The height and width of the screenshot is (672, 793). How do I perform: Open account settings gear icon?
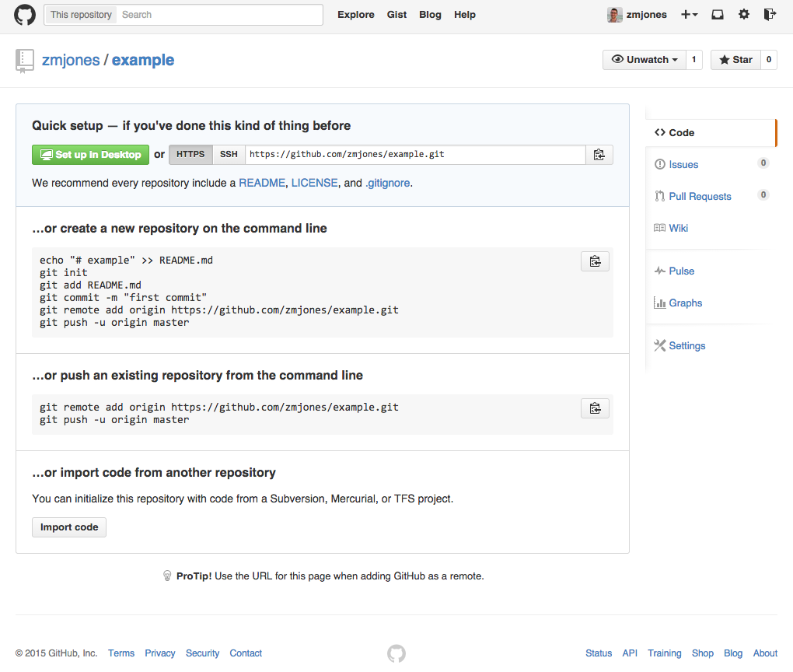point(744,15)
